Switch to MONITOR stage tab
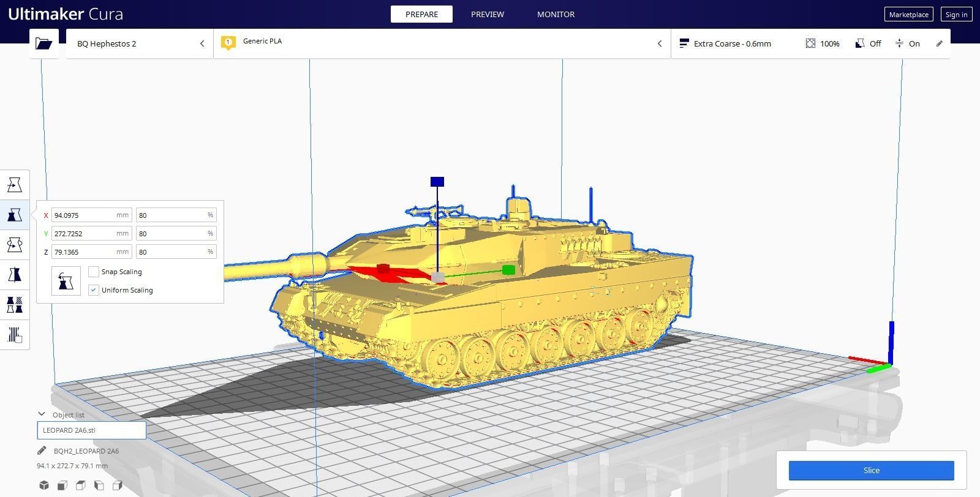 [556, 14]
